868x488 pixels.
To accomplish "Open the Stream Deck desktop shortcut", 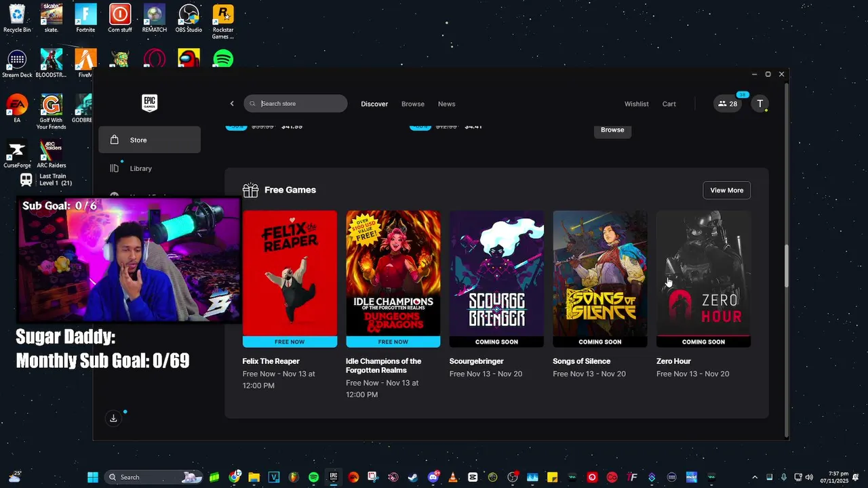I will tap(17, 64).
